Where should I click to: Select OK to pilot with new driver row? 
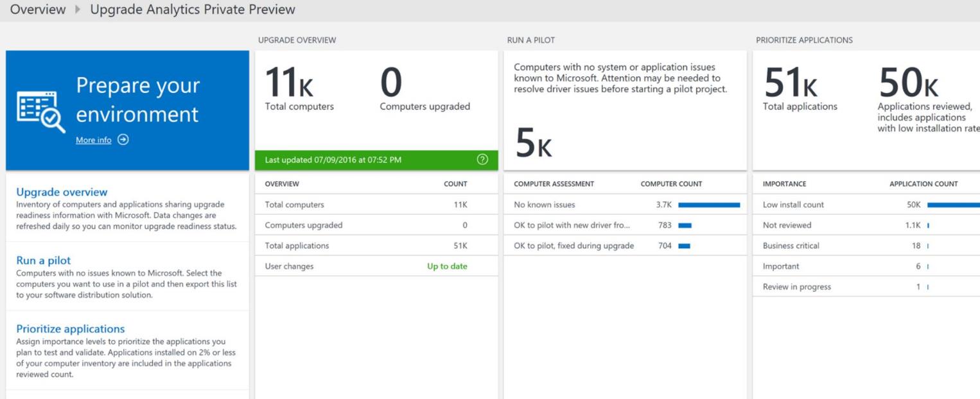(x=625, y=225)
